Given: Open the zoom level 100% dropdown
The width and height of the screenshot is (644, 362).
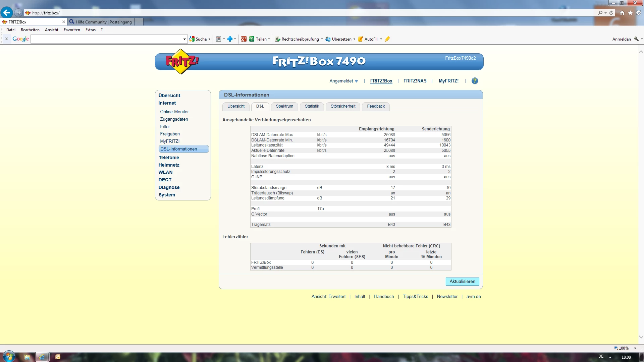Looking at the screenshot, I should 635,348.
